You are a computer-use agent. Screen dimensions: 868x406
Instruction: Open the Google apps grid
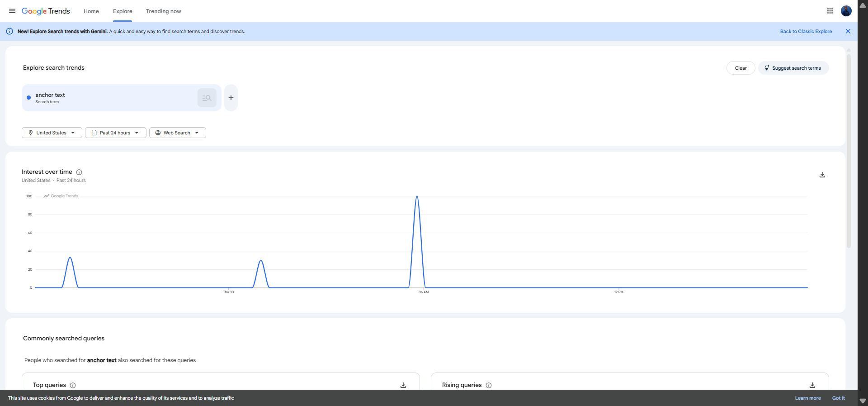coord(830,11)
